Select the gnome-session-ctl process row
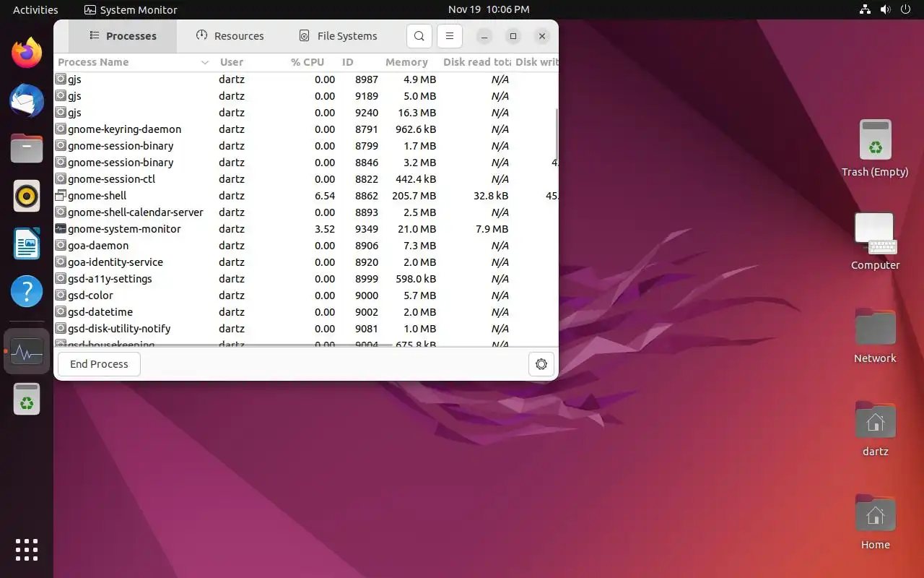924x578 pixels. coord(306,179)
